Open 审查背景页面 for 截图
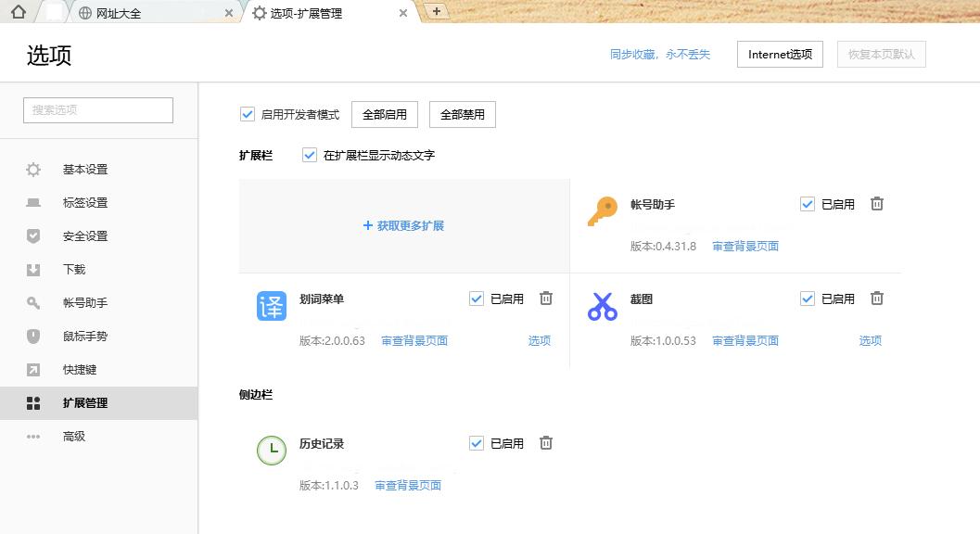The height and width of the screenshot is (534, 980). 745,340
